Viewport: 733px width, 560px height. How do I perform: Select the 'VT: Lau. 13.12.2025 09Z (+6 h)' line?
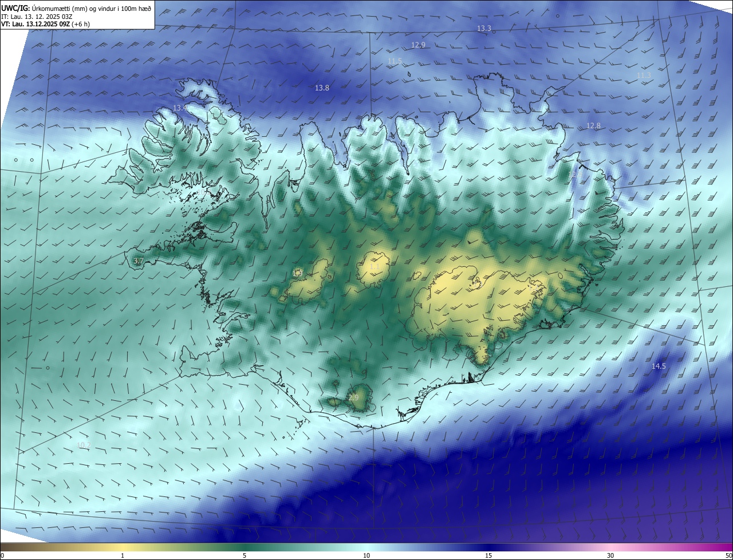[x=46, y=24]
